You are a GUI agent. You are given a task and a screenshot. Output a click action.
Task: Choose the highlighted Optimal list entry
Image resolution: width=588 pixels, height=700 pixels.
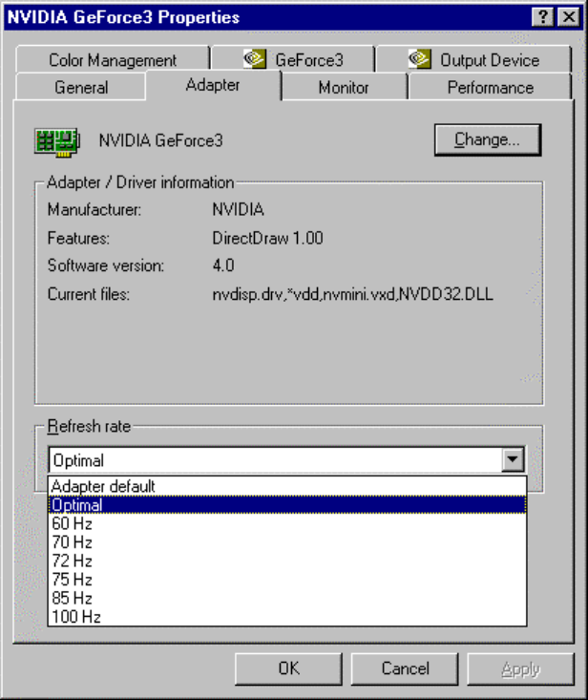point(287,505)
